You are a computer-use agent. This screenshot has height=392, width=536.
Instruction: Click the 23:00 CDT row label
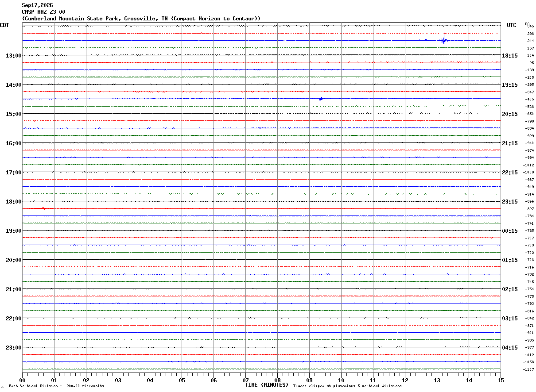[x=14, y=347]
